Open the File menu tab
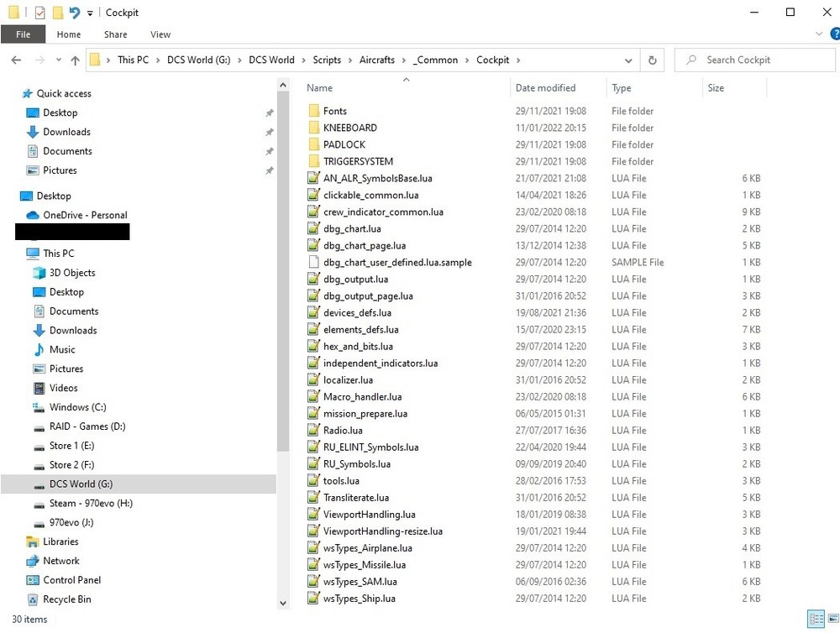 (23, 34)
